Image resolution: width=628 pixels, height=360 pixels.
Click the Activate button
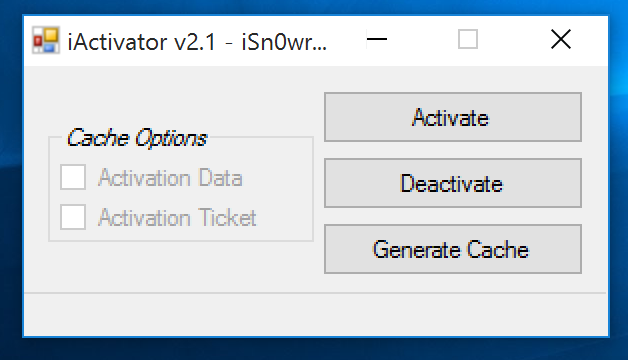[x=453, y=117]
